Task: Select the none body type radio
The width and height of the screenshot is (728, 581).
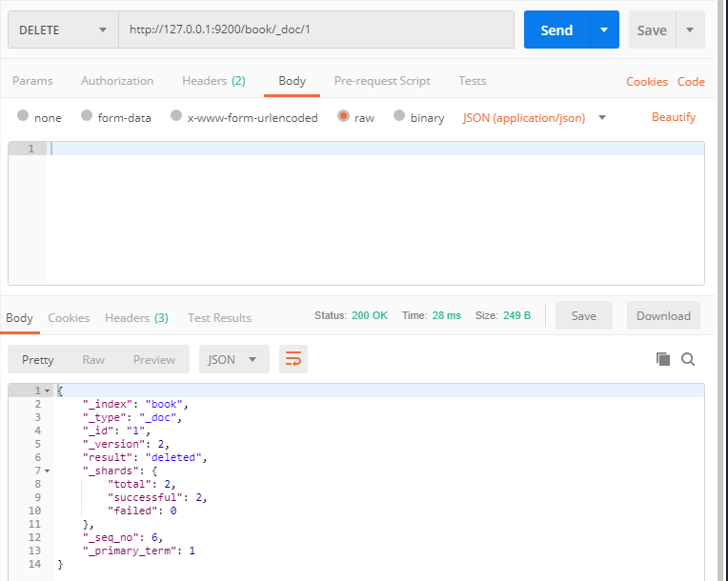Action: (23, 115)
